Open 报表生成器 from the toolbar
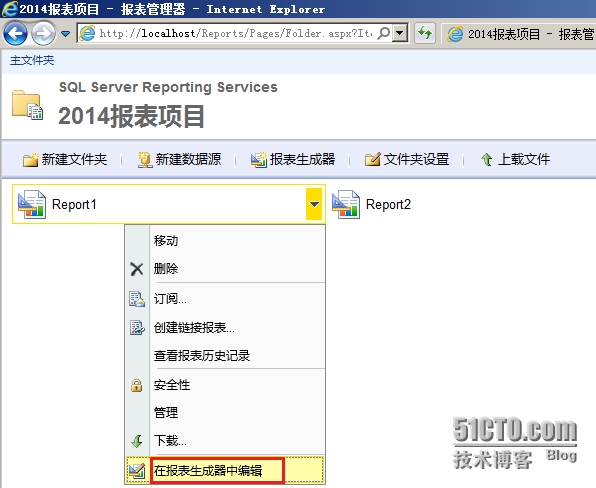The height and width of the screenshot is (488, 596). point(303,159)
